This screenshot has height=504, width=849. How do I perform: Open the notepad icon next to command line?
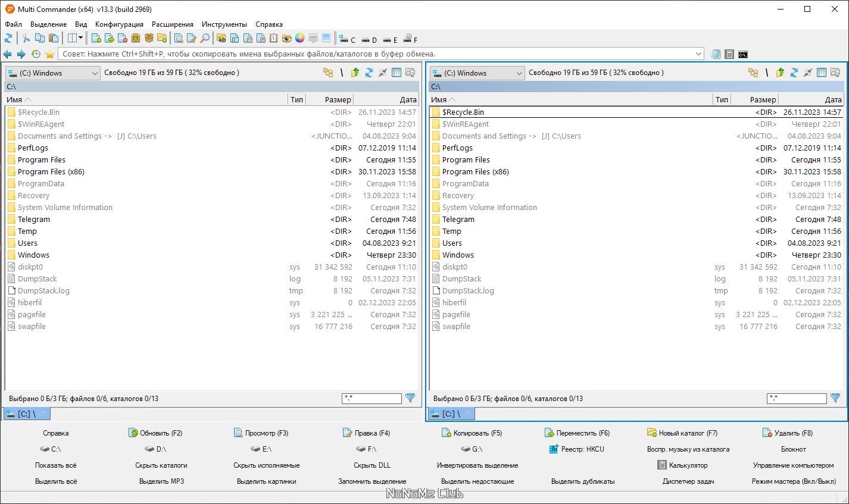(x=716, y=54)
